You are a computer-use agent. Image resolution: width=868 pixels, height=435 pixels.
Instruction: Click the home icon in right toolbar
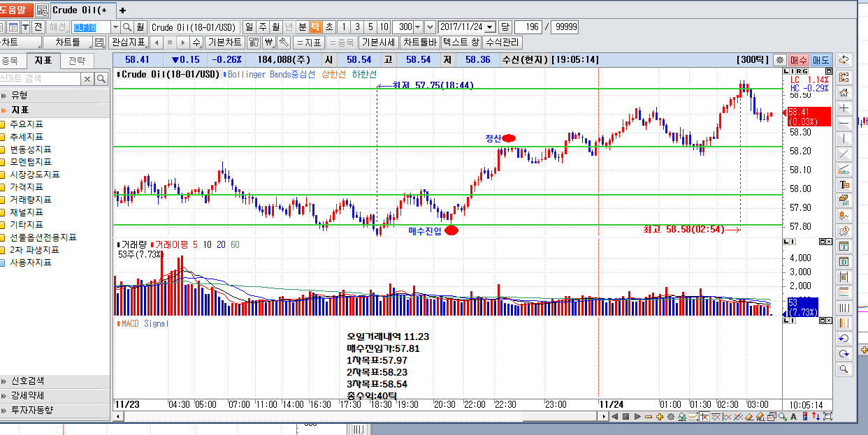(844, 92)
